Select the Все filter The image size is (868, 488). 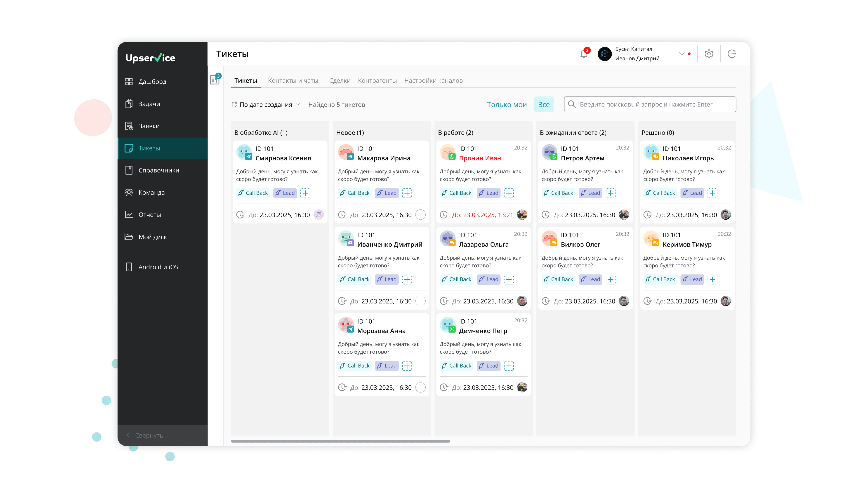click(x=543, y=104)
